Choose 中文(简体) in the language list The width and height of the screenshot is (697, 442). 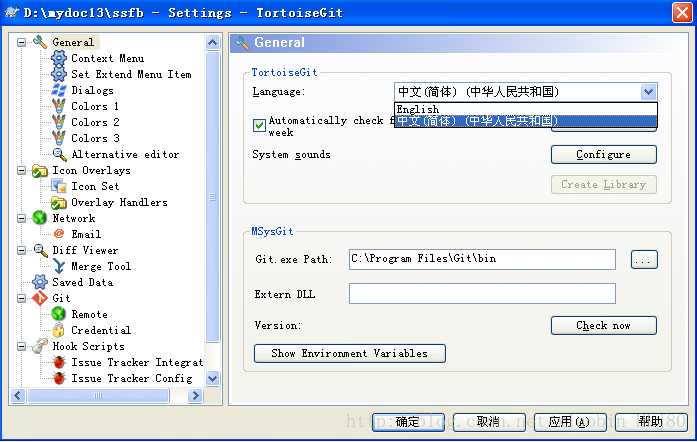point(526,121)
